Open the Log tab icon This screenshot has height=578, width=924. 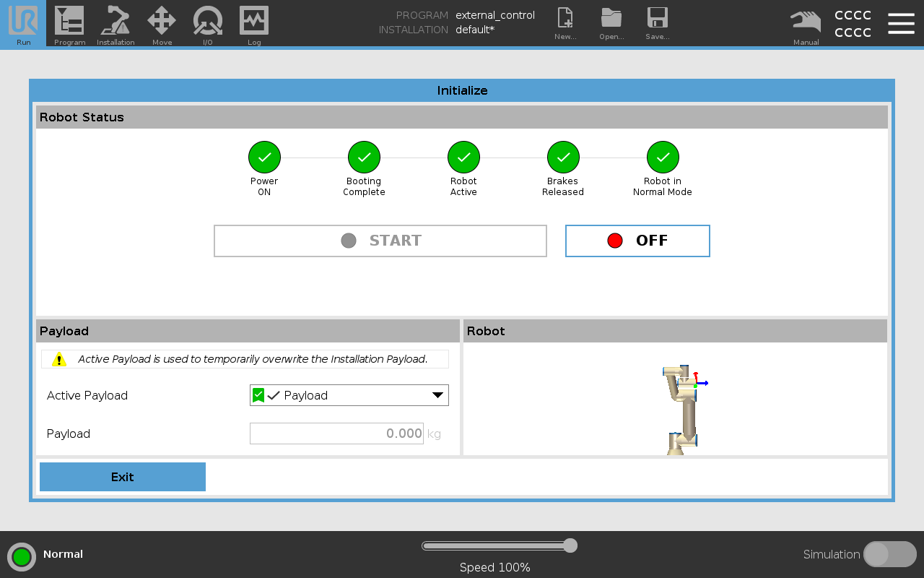pos(254,23)
